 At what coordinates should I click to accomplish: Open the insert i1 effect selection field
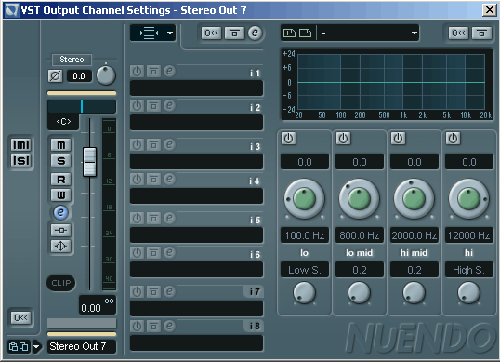196,88
